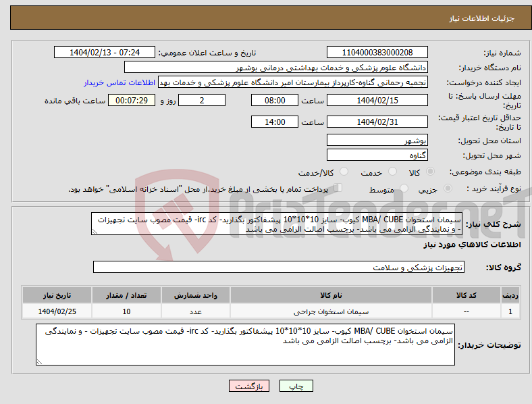Viewport: 532px width, 404px height.
Task: Click the delivery province field بوشهر
Action: [x=377, y=141]
